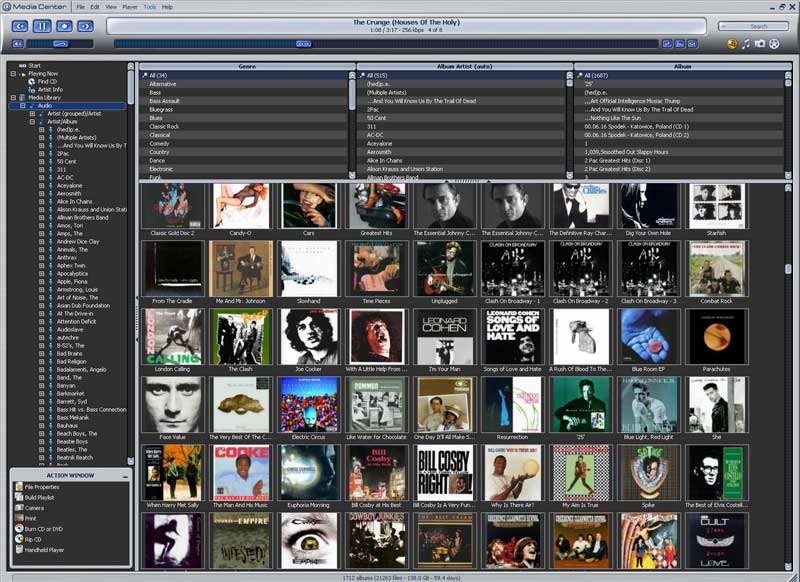The height and width of the screenshot is (582, 800).
Task: Select Comedy in the Genre list
Action: pyautogui.click(x=244, y=144)
